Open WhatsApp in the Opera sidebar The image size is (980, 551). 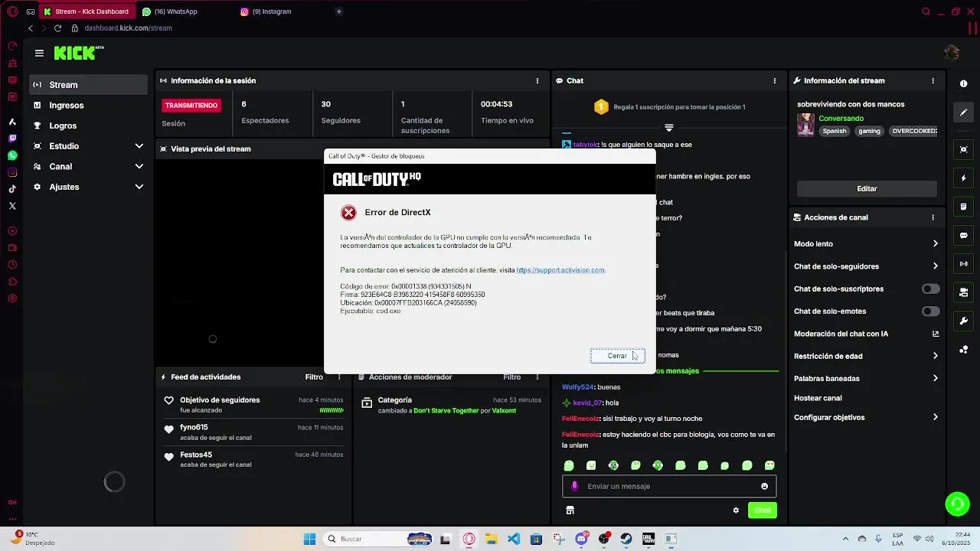pos(12,155)
